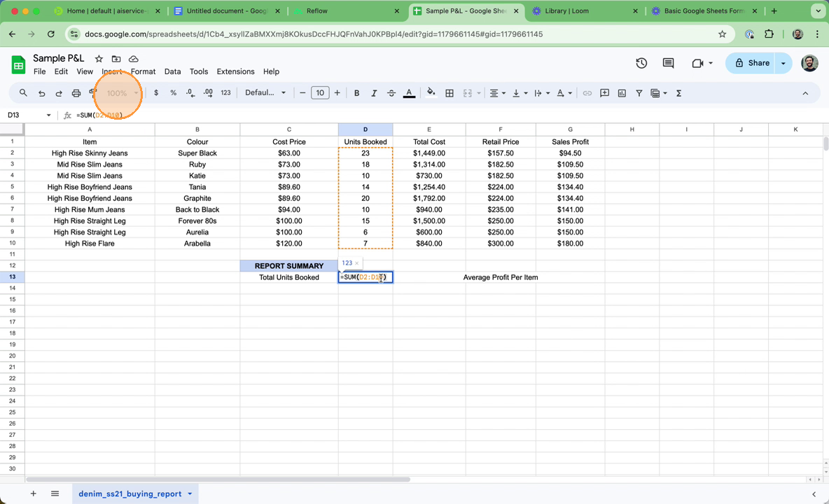Print the spreadsheet
The image size is (829, 504).
76,93
